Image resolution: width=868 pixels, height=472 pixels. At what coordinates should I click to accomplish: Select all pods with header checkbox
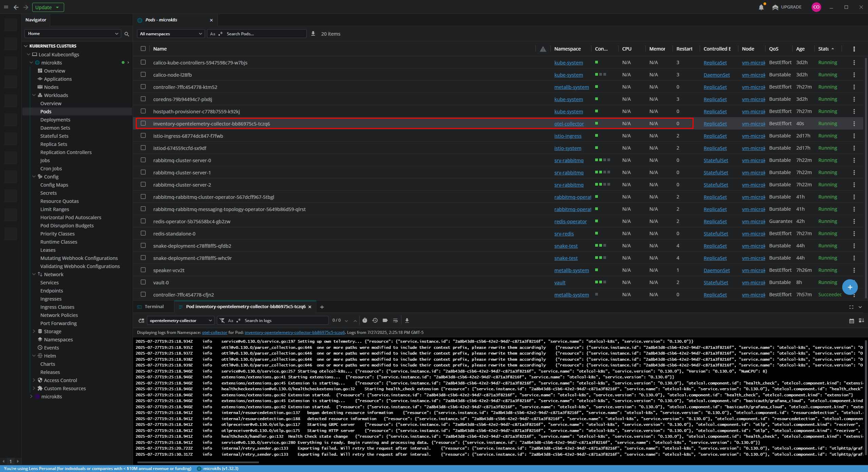point(143,49)
